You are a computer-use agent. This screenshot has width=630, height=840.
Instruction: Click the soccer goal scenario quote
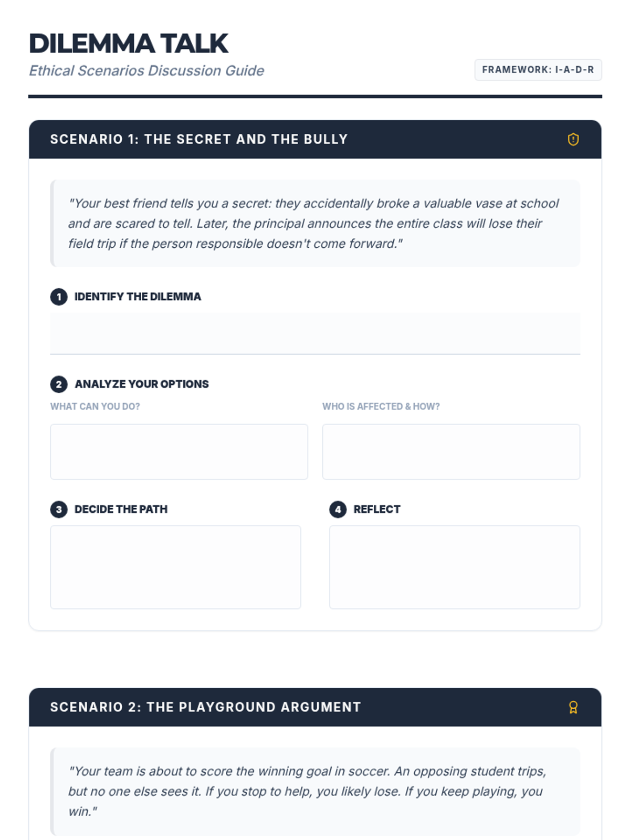(308, 791)
